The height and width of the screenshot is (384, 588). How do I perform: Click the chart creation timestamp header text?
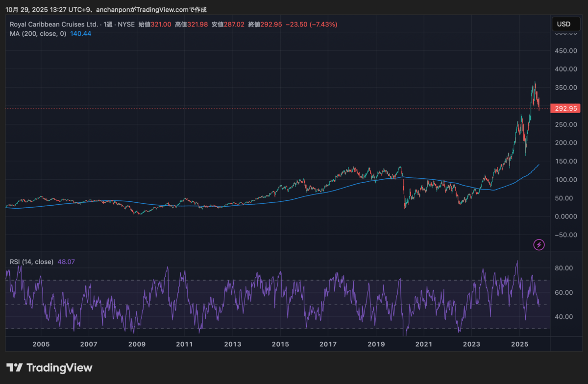(x=106, y=9)
